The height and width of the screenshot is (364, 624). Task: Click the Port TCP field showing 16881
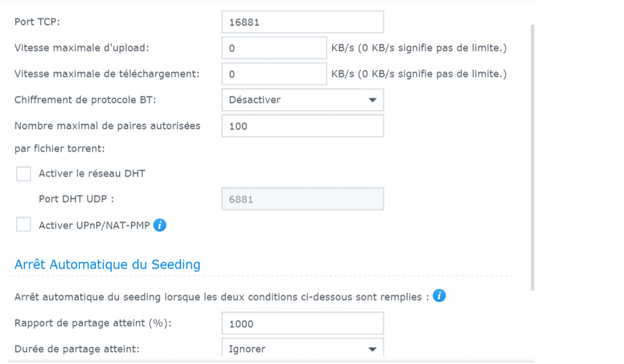click(303, 22)
